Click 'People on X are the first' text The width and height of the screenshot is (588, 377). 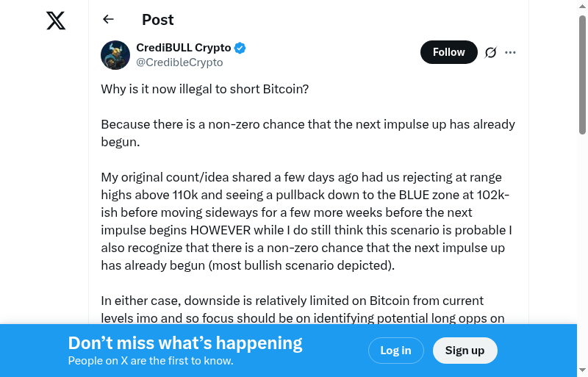(x=151, y=361)
